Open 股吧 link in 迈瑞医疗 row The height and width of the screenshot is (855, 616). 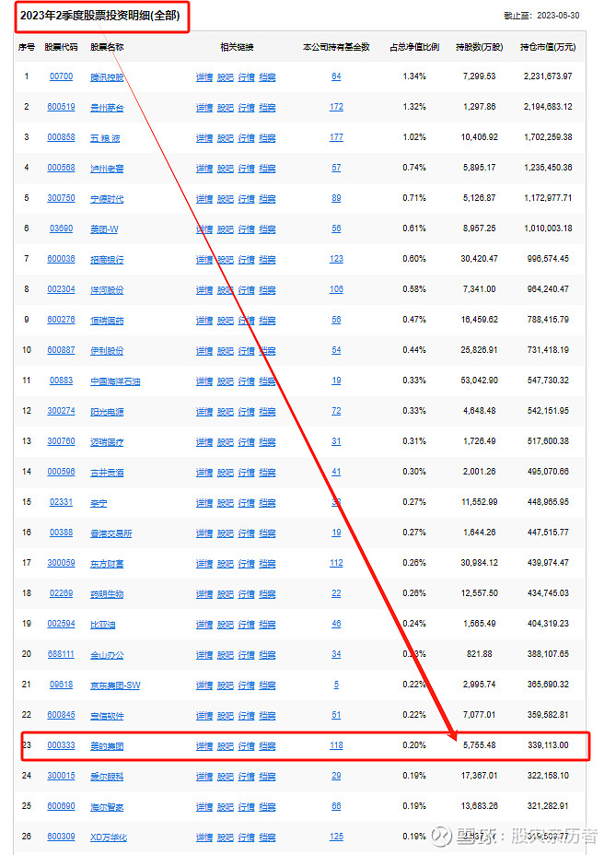(x=226, y=442)
